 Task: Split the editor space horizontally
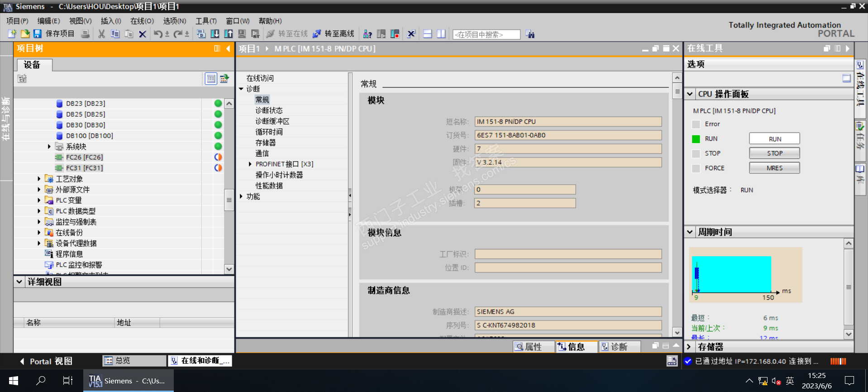tap(428, 34)
